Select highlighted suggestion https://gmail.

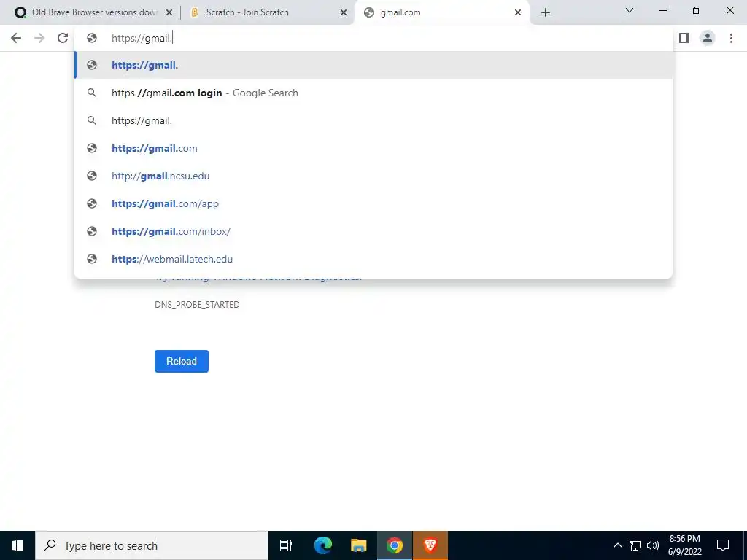373,65
